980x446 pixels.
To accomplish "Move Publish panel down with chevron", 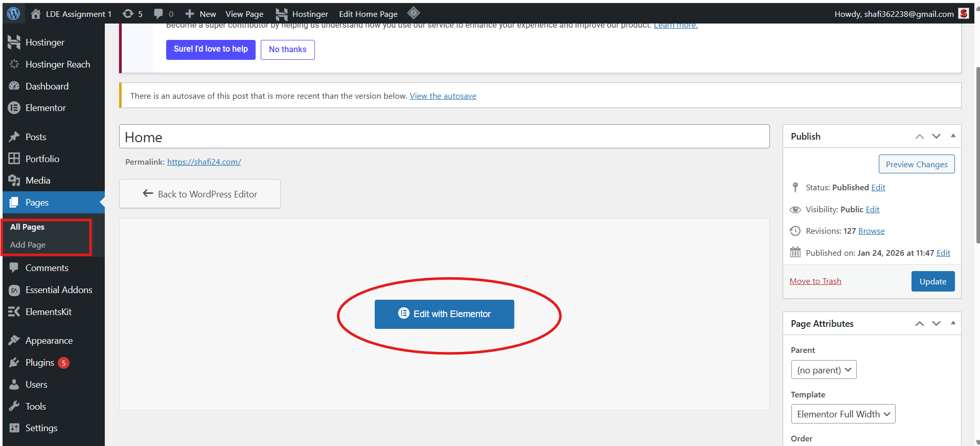I will pyautogui.click(x=936, y=136).
